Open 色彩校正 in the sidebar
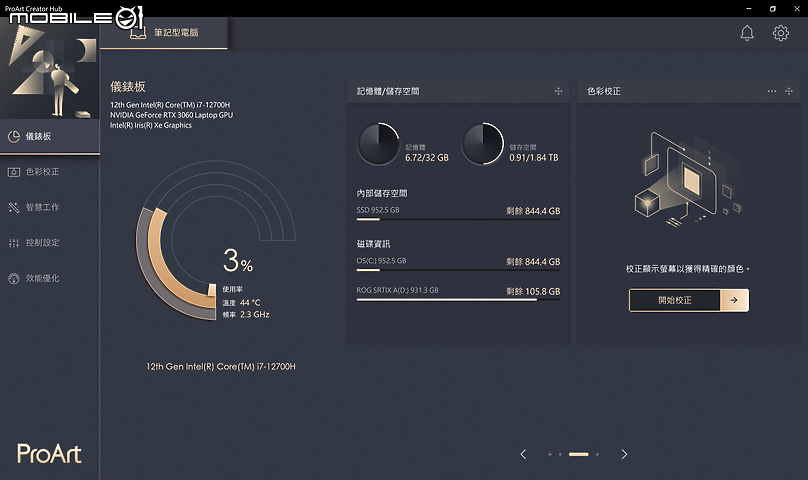The width and height of the screenshot is (808, 480). pyautogui.click(x=49, y=172)
